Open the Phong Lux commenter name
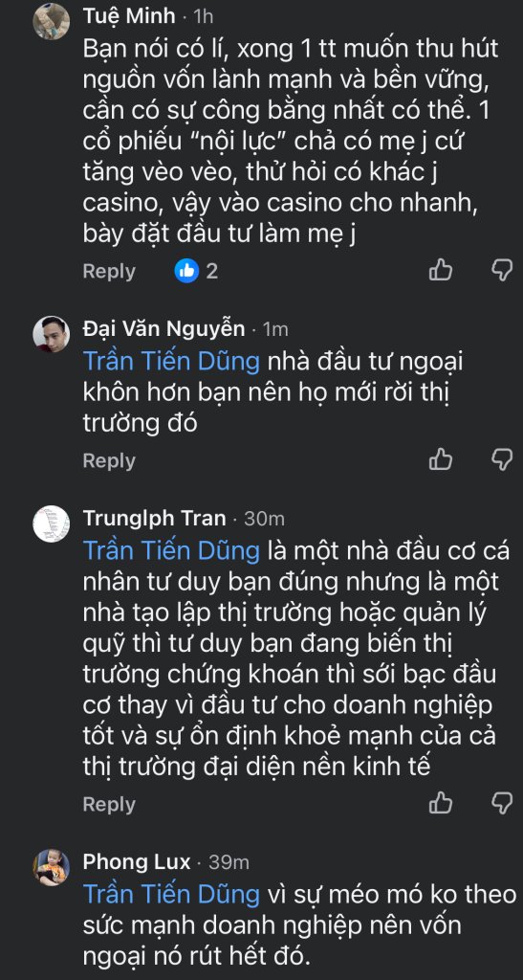Image resolution: width=523 pixels, height=980 pixels. pyautogui.click(x=137, y=862)
